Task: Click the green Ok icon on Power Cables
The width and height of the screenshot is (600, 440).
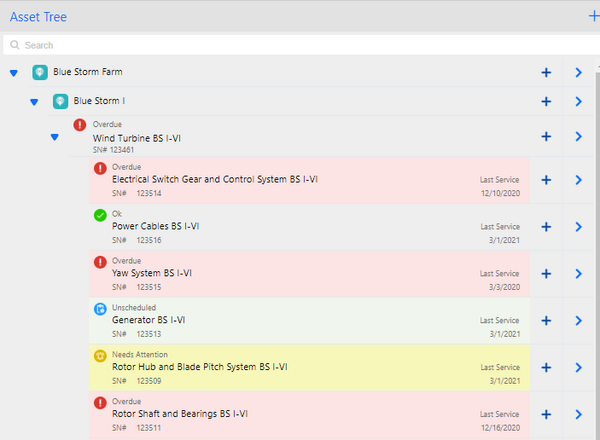Action: [x=100, y=215]
